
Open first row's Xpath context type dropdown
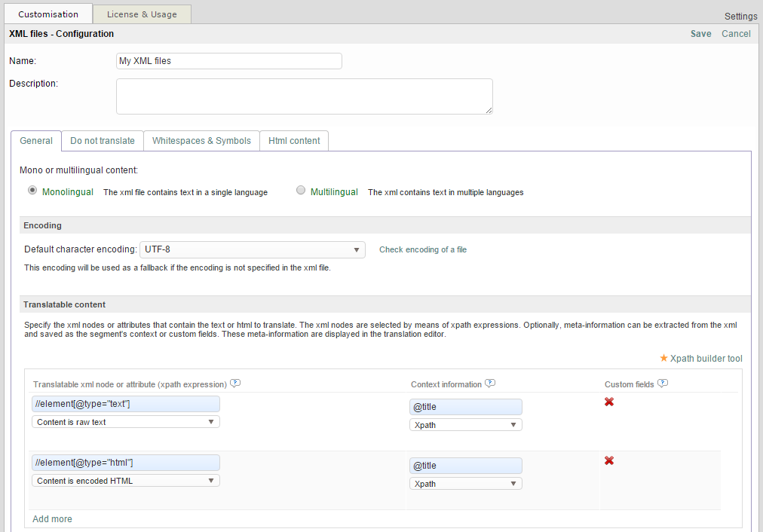click(466, 425)
